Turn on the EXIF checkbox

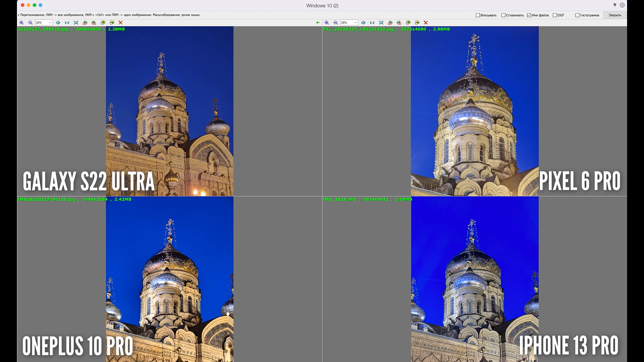pyautogui.click(x=555, y=15)
